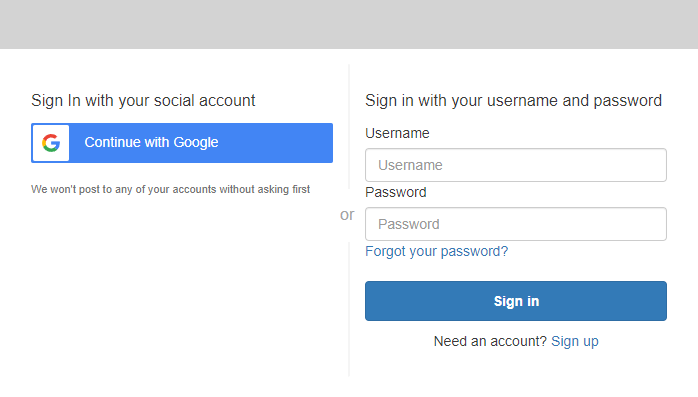Open the Forgot your password link

coord(436,251)
